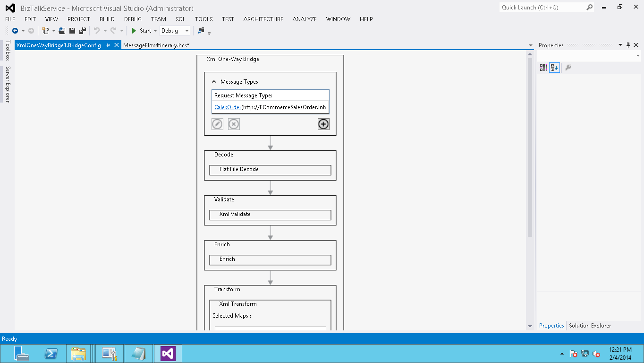The width and height of the screenshot is (644, 363).
Task: Click the designer scroll down arrow
Action: click(x=530, y=326)
